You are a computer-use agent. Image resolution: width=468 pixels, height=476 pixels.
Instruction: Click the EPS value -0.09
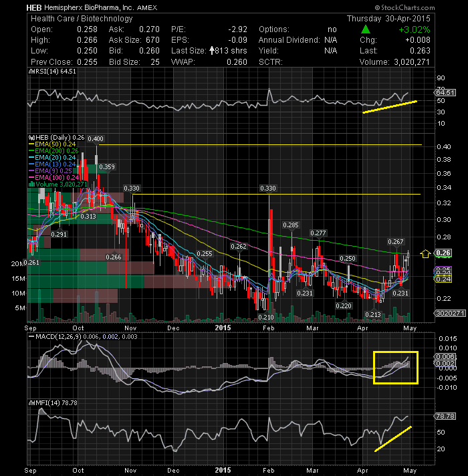tap(237, 40)
